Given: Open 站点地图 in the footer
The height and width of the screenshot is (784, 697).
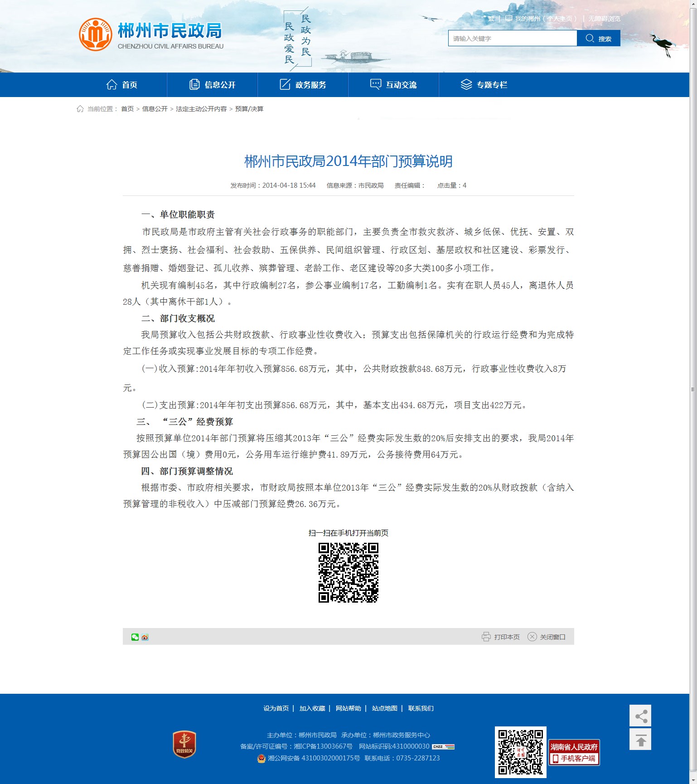Looking at the screenshot, I should pyautogui.click(x=385, y=708).
